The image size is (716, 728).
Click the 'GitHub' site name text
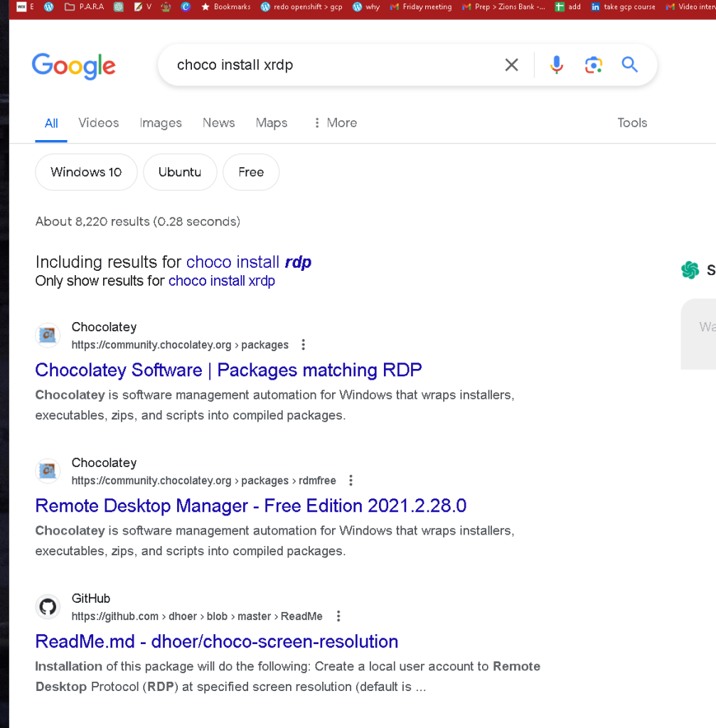(x=91, y=599)
